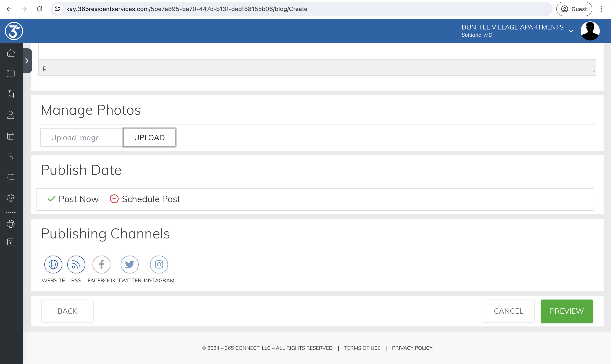This screenshot has height=364, width=611.
Task: Toggle the Instagram publishing channel
Action: [x=159, y=265]
